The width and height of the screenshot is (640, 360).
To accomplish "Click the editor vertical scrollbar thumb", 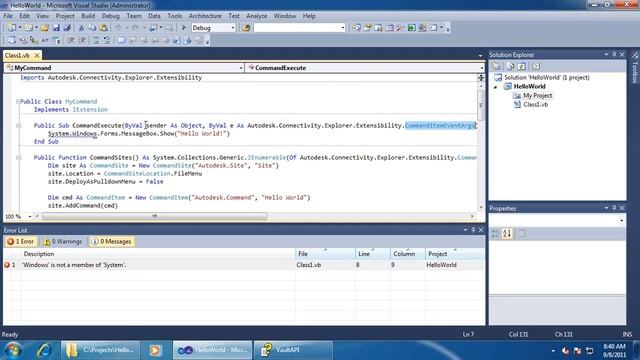I will tap(481, 105).
